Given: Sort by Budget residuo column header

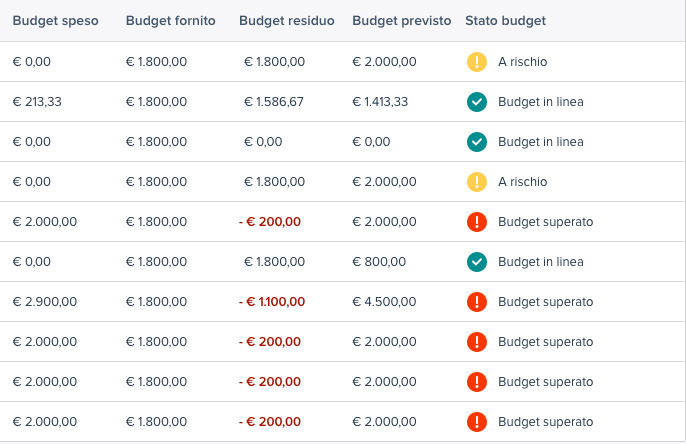Looking at the screenshot, I should coord(287,21).
